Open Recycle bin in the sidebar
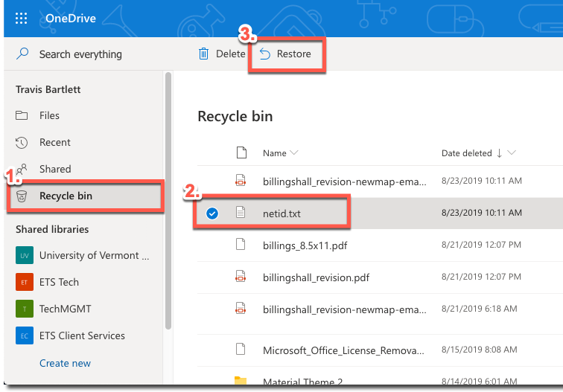The width and height of the screenshot is (563, 392). [x=66, y=196]
